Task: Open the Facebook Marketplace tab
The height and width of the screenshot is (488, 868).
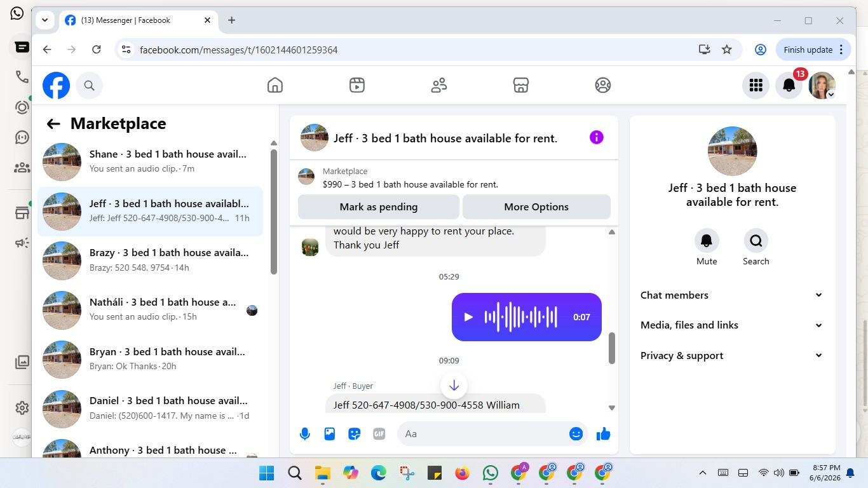Action: [521, 85]
